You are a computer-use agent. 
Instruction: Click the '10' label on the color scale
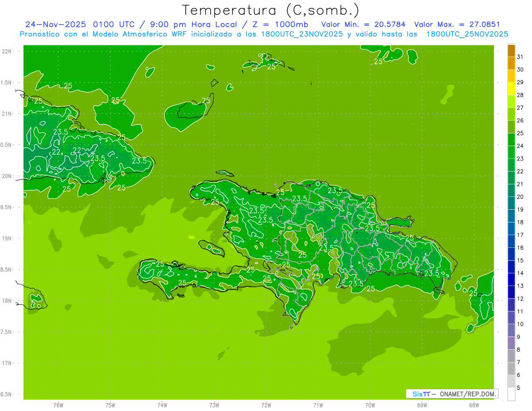coord(520,324)
